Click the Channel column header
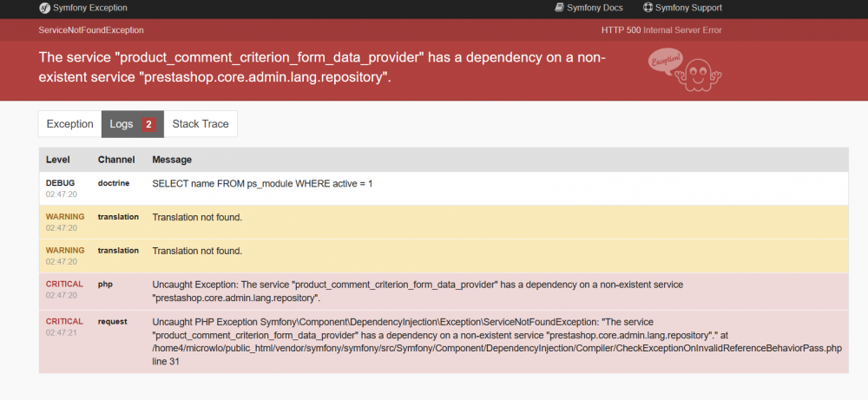The image size is (868, 400). (x=116, y=160)
